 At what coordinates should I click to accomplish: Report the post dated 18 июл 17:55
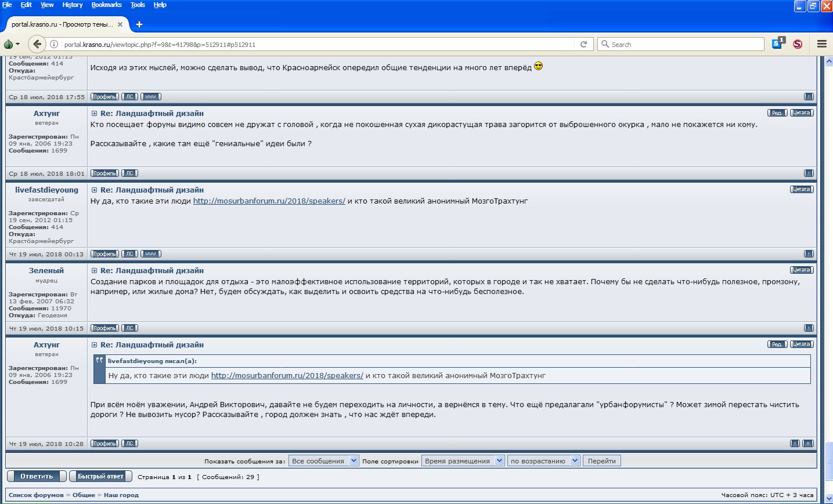tap(809, 97)
